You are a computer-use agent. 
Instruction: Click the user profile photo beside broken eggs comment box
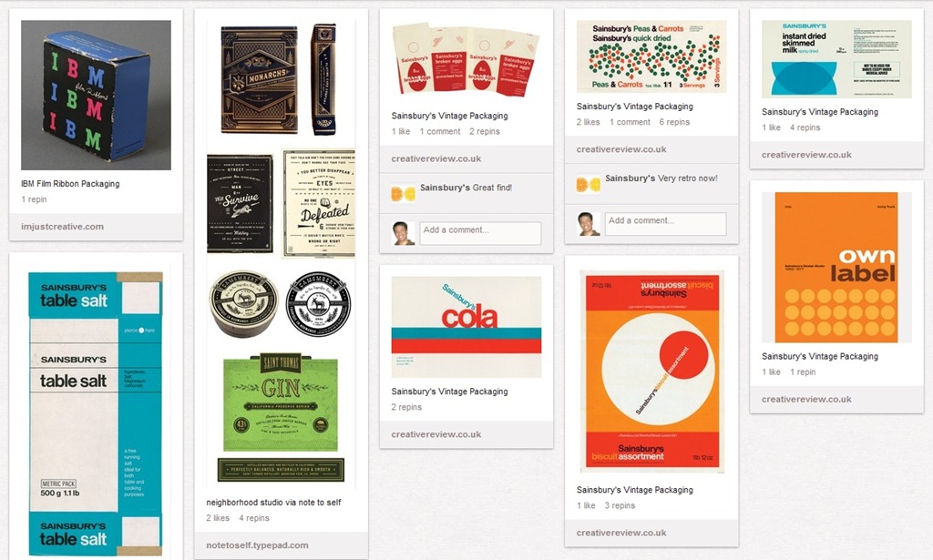tap(404, 233)
